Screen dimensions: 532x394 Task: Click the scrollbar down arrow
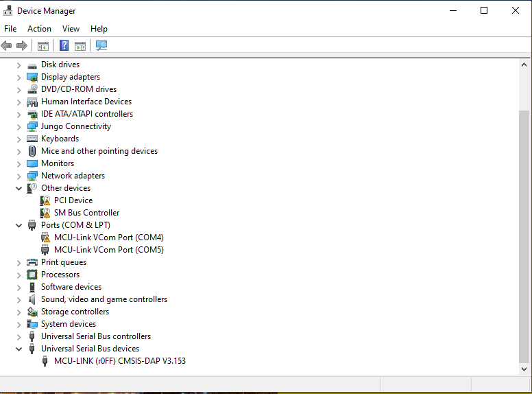point(524,369)
